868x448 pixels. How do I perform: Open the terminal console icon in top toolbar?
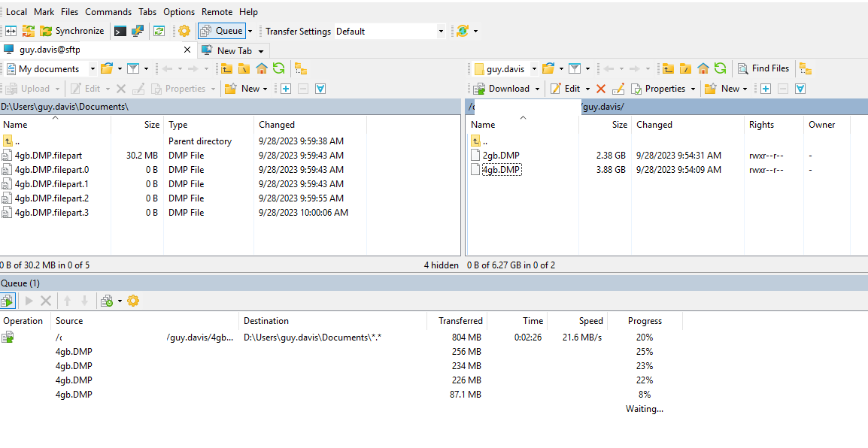(x=120, y=31)
